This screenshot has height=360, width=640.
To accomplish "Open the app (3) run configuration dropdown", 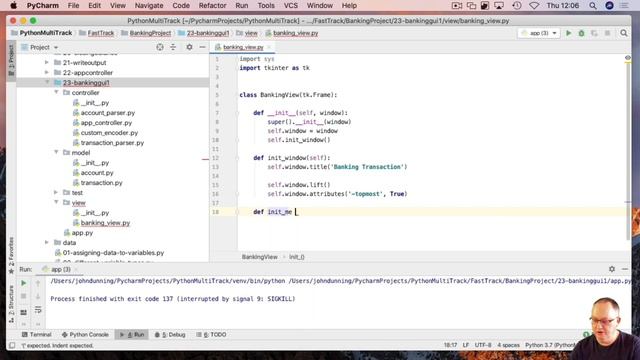I will coord(539,33).
